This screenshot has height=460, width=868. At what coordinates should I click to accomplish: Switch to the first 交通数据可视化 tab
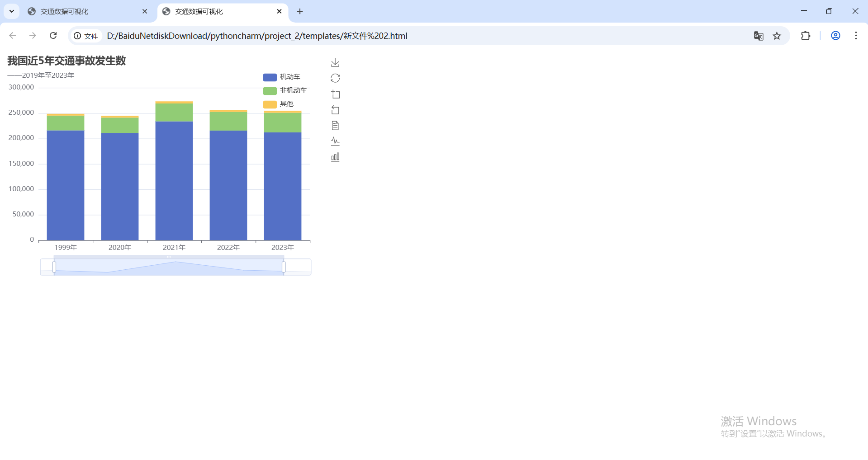88,11
